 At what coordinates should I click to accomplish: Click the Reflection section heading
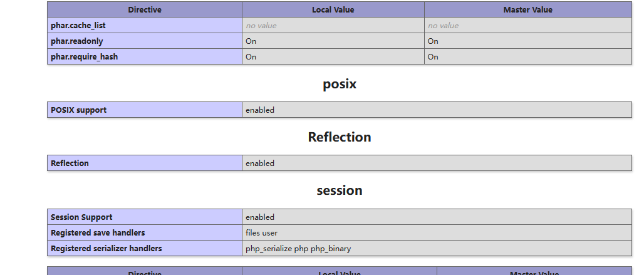(340, 137)
